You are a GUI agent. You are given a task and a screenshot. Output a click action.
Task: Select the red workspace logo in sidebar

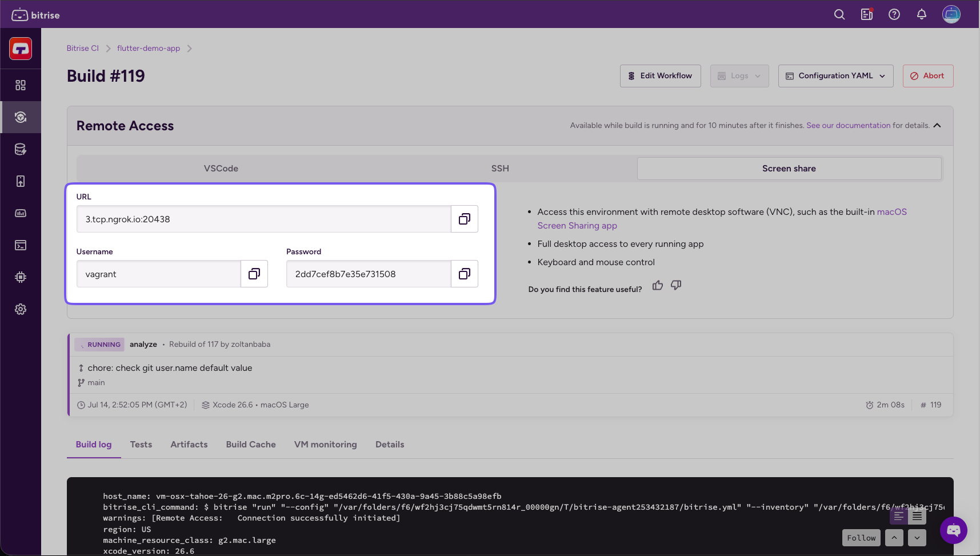point(21,49)
